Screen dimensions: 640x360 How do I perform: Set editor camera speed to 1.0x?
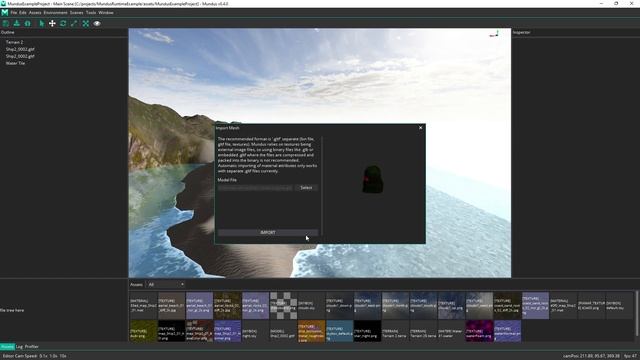[53, 356]
